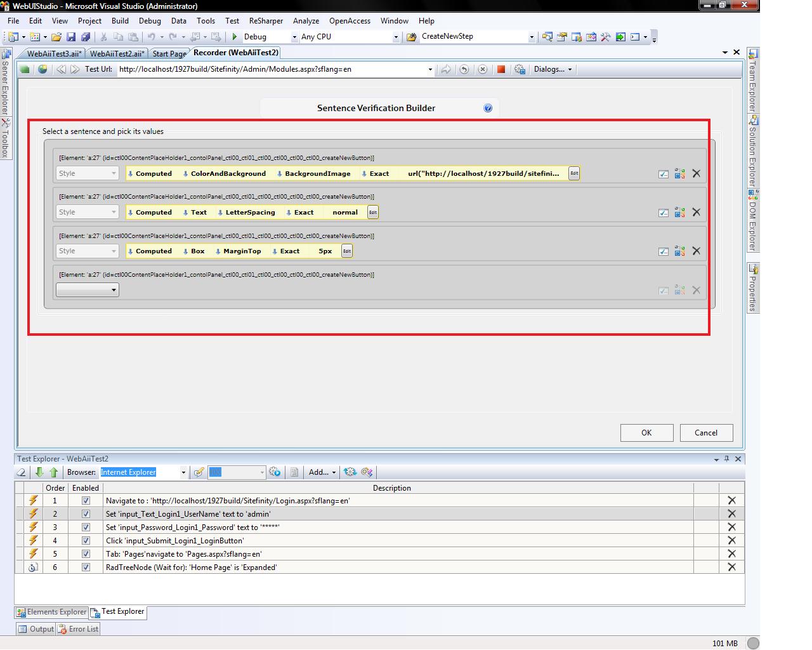The width and height of the screenshot is (812, 650).
Task: Open the ReSharper menu
Action: coord(266,20)
